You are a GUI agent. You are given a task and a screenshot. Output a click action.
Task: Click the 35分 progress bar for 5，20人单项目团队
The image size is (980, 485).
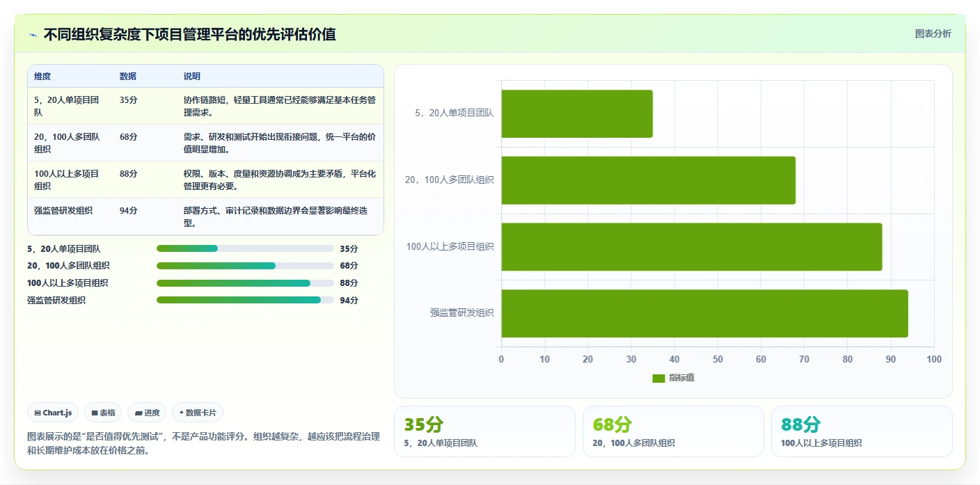click(245, 248)
